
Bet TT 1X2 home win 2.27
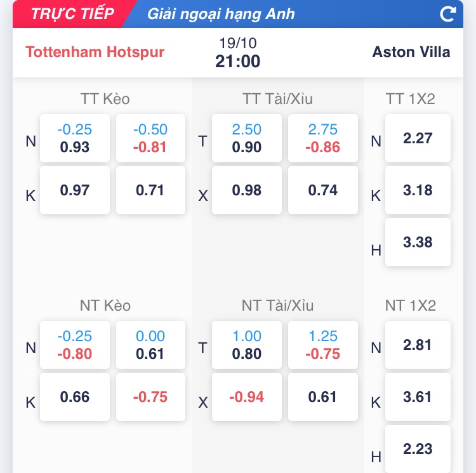click(417, 138)
